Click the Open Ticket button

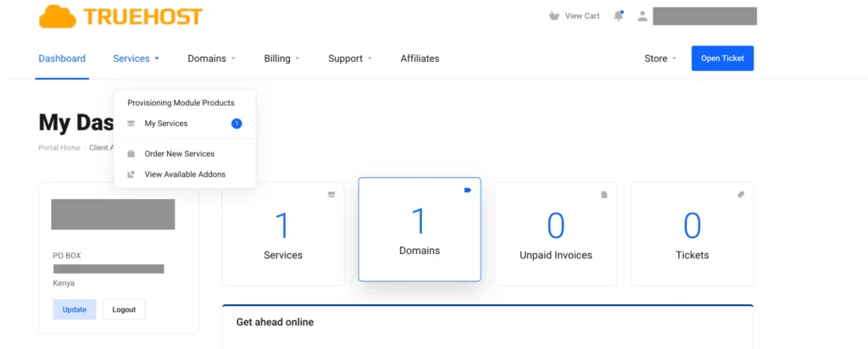coord(722,58)
